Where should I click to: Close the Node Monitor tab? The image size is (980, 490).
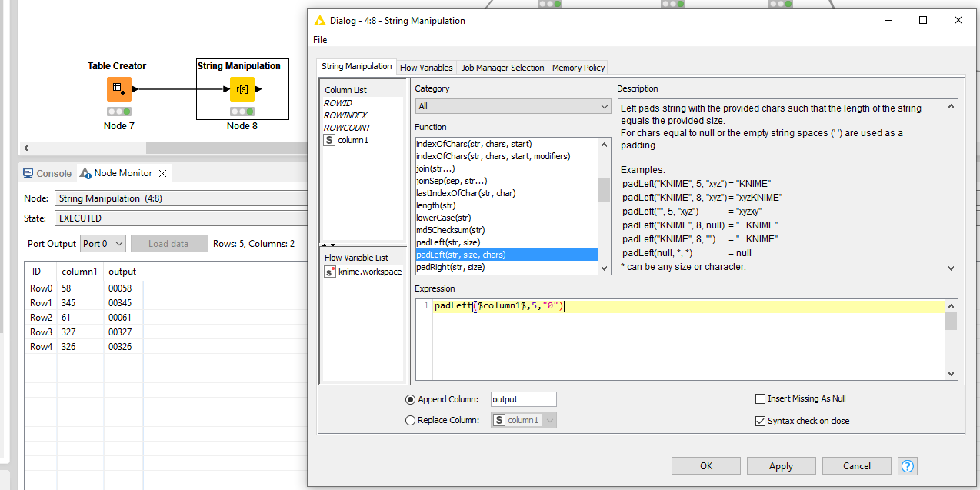coord(163,173)
